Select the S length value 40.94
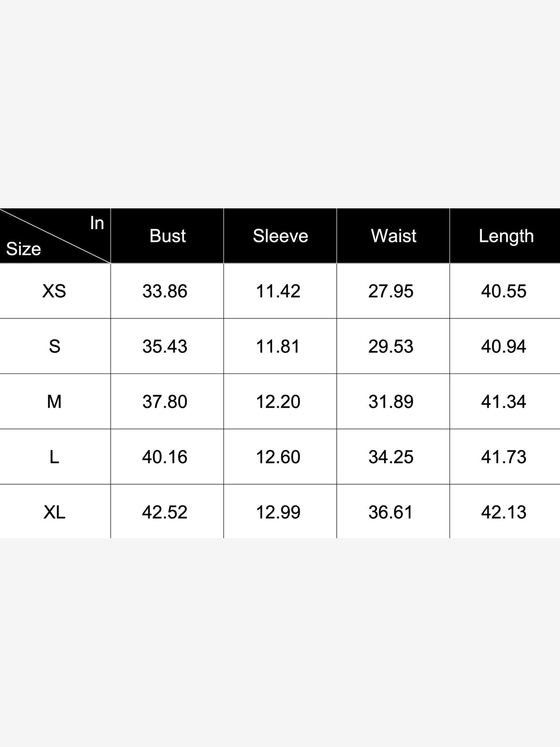The width and height of the screenshot is (560, 747). point(504,346)
